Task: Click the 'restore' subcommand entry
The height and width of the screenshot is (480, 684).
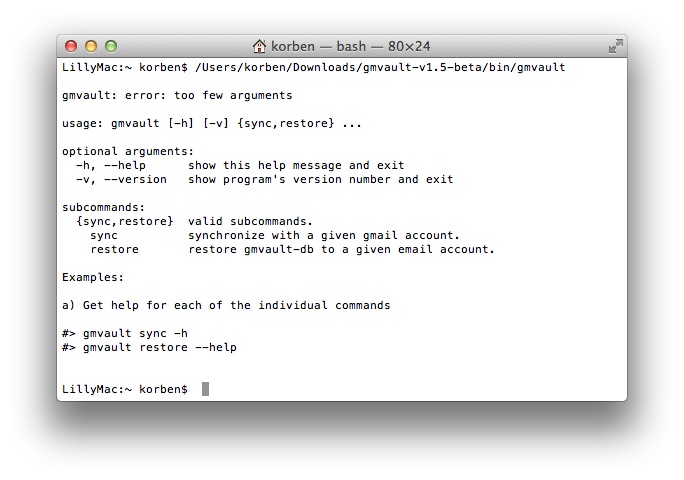Action: point(114,250)
